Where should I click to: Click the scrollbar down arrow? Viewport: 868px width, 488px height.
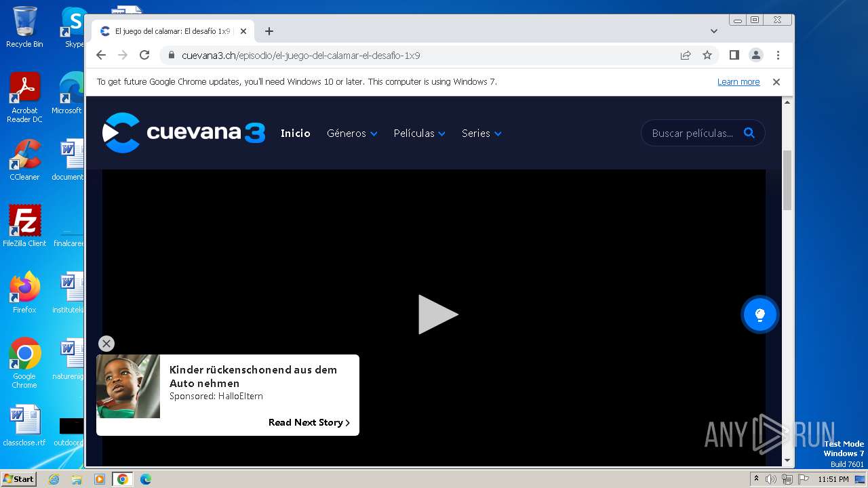(787, 461)
